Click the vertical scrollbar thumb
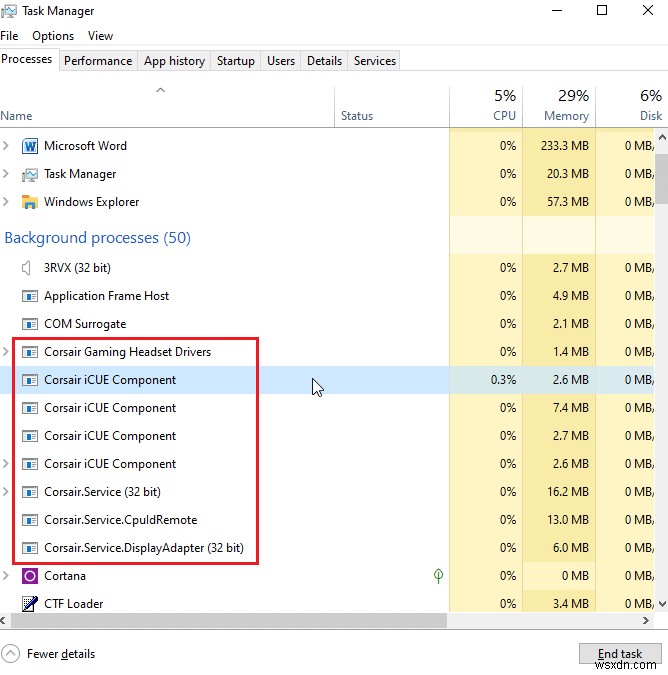 tap(662, 177)
